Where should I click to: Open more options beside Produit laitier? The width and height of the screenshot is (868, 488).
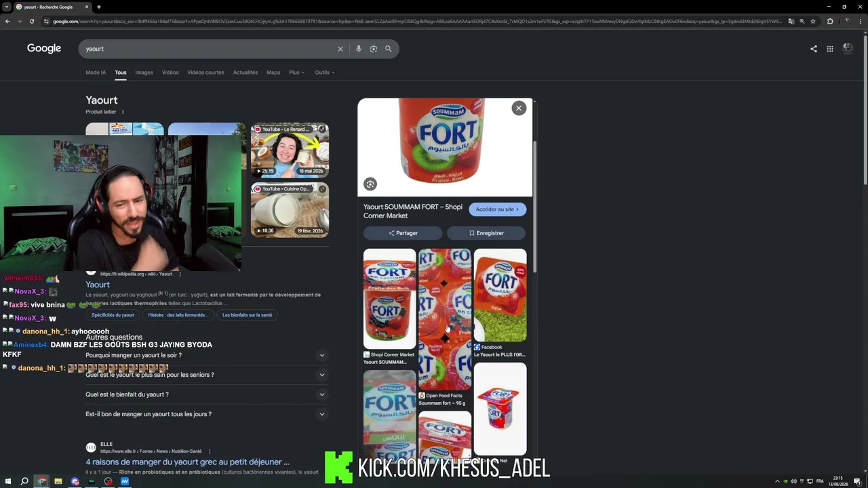pyautogui.click(x=123, y=112)
